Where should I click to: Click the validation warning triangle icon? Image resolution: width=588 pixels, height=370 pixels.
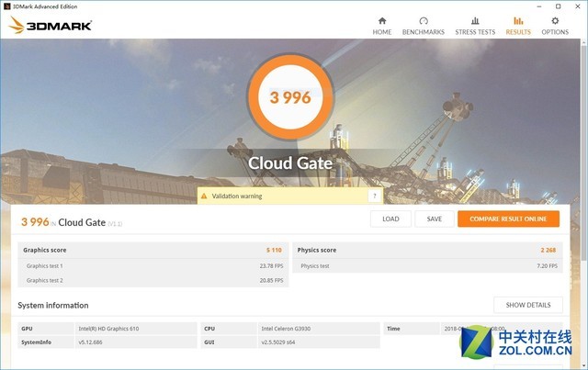coord(204,196)
